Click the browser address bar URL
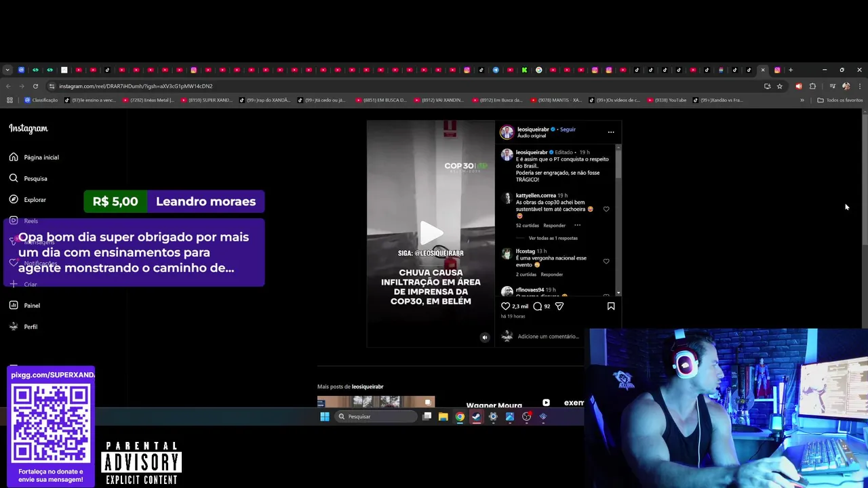Screen dimensions: 868x488 [x=136, y=86]
